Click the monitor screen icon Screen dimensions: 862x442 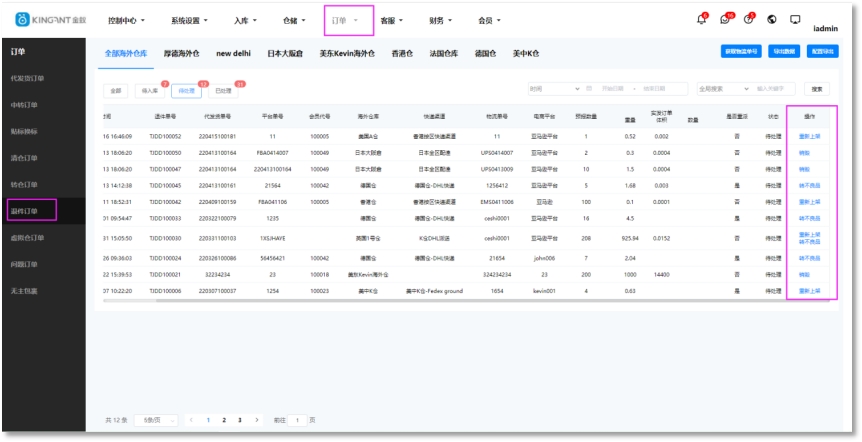point(795,20)
